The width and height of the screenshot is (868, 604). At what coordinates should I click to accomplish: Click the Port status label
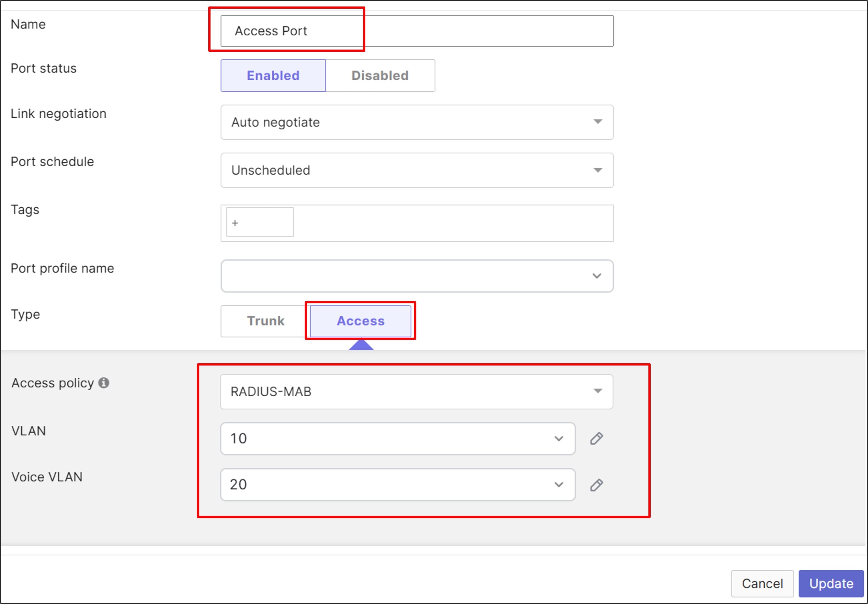point(43,68)
